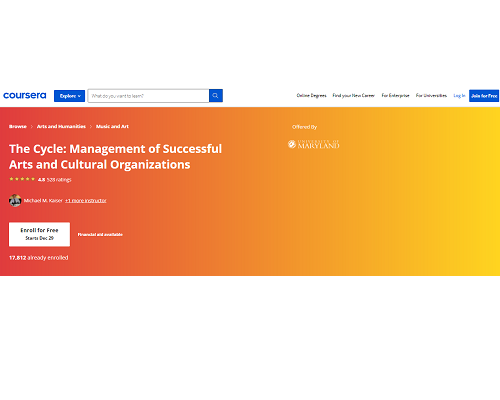500x400 pixels.
Task: Open Online Degrees in the navigation
Action: (x=311, y=96)
